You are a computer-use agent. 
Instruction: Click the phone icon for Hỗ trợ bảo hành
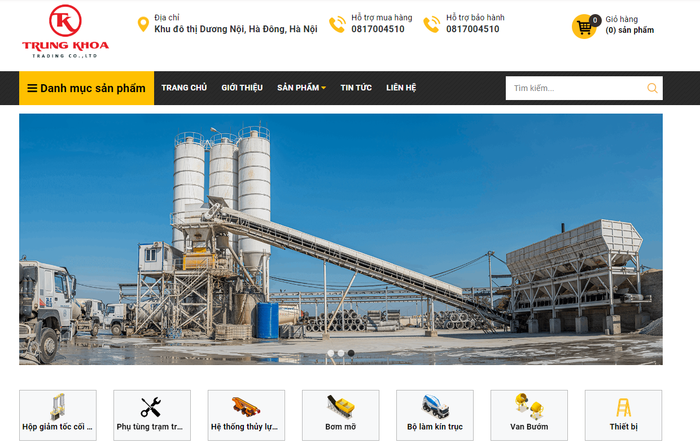pos(432,24)
